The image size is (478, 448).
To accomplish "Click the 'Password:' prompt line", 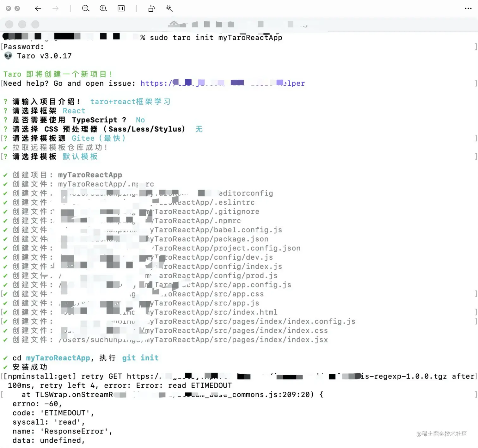I will point(24,47).
